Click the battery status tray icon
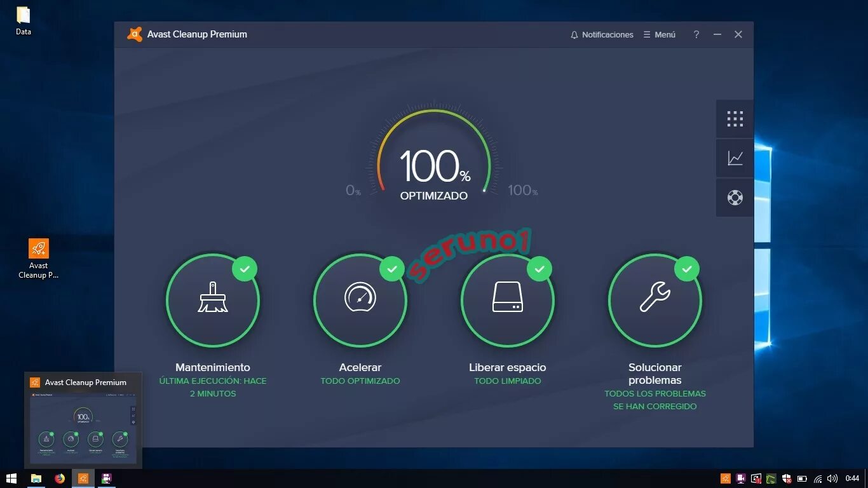 click(802, 478)
